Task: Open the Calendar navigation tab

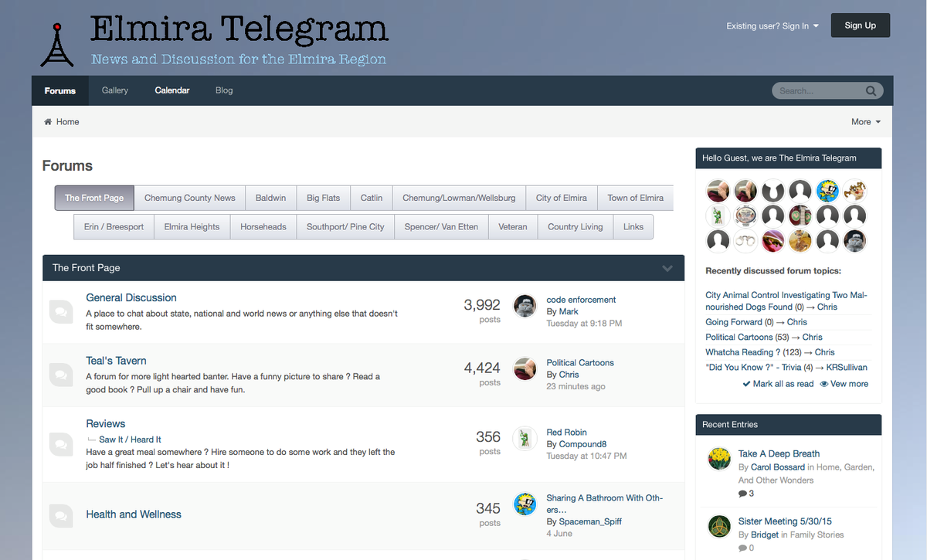Action: pyautogui.click(x=172, y=90)
